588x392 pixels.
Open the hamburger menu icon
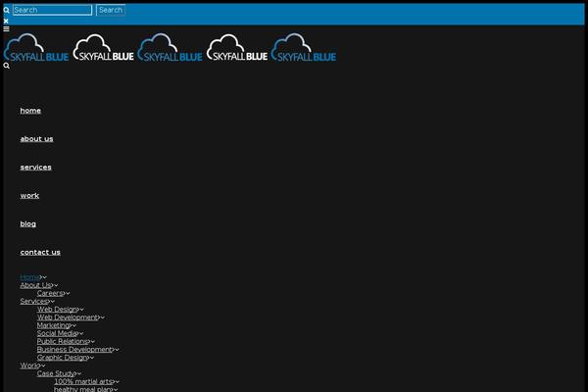pos(7,28)
